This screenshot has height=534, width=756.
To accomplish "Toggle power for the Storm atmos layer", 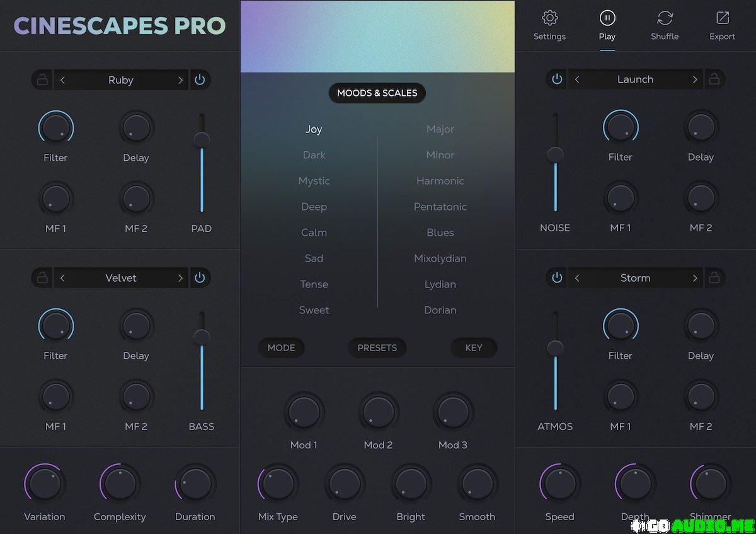I will (x=557, y=278).
